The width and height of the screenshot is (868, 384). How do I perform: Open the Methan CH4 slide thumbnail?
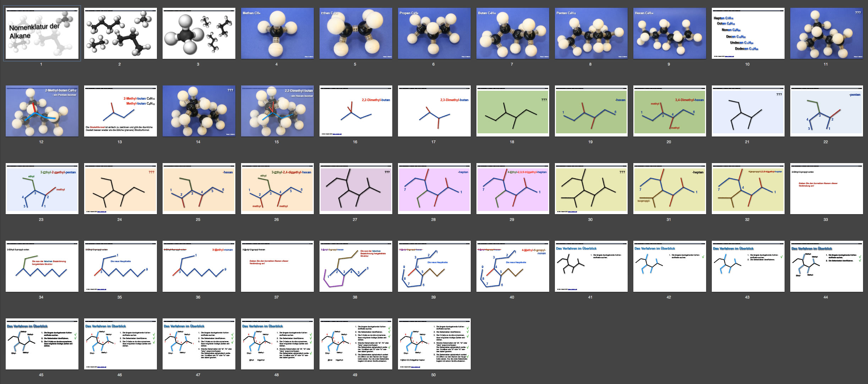pyautogui.click(x=277, y=33)
